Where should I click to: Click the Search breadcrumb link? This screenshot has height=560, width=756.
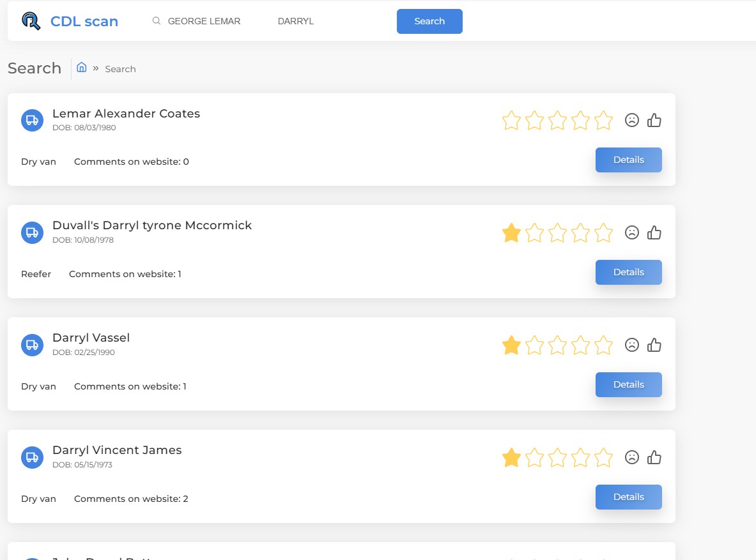[121, 69]
